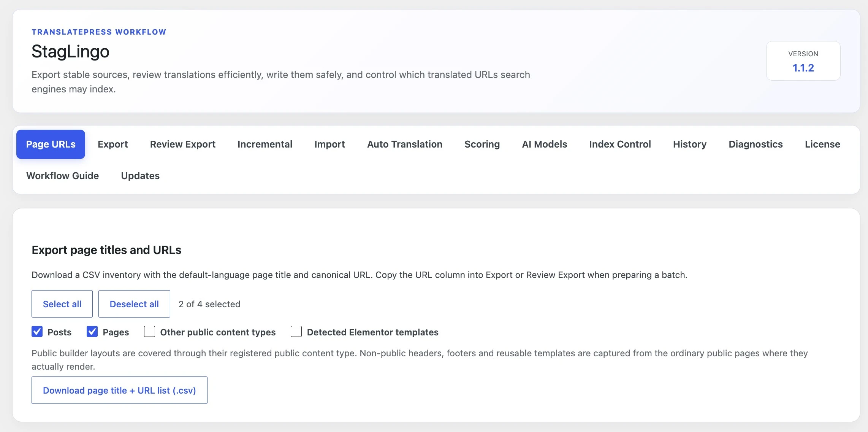Go to the Index Control tab
This screenshot has height=432, width=868.
[620, 144]
